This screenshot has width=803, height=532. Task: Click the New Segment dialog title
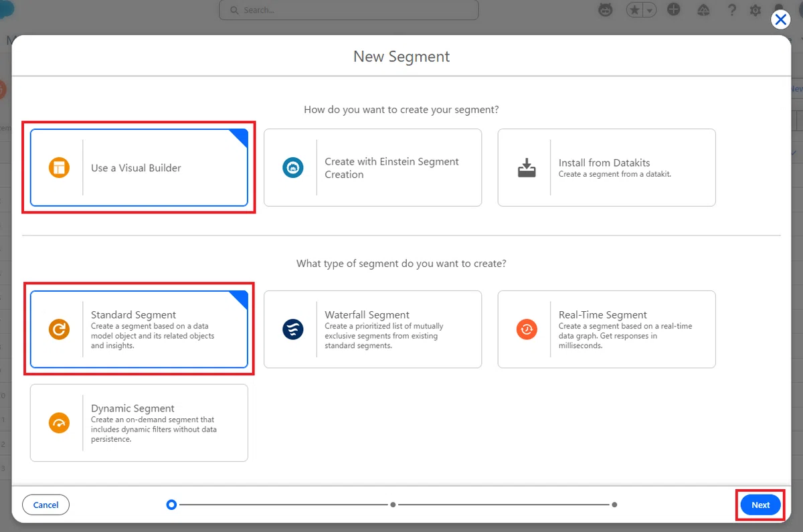[401, 56]
